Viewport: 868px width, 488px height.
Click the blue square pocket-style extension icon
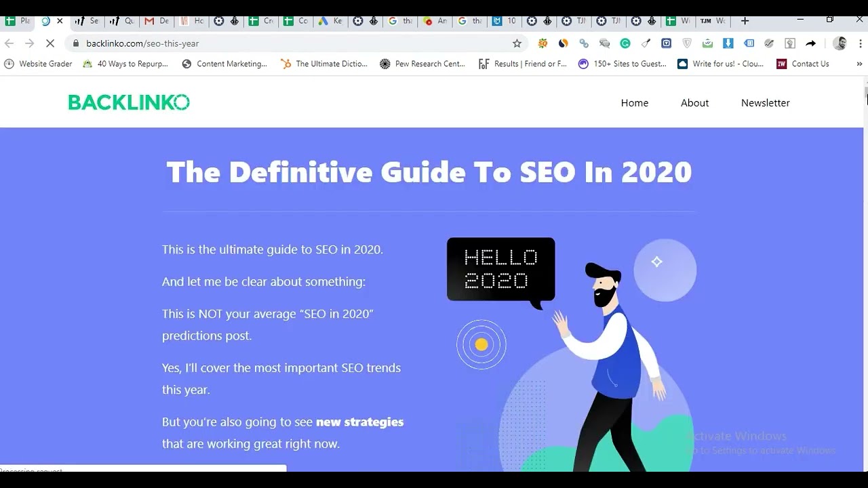(x=667, y=43)
